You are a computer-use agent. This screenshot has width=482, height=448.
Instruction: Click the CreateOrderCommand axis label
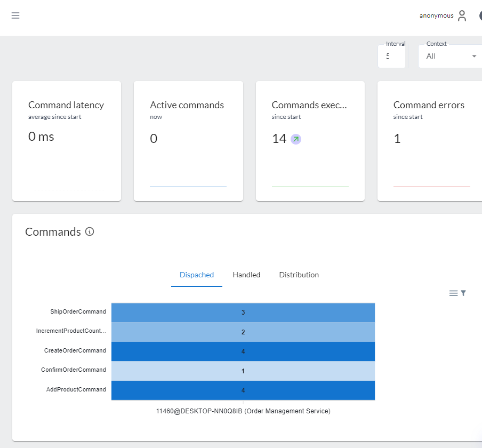pos(75,350)
